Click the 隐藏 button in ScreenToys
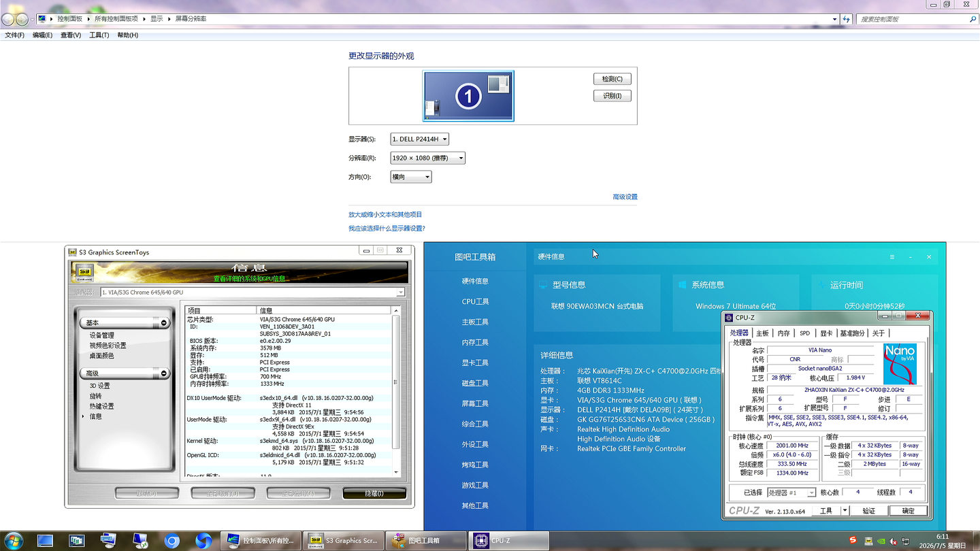The height and width of the screenshot is (551, 980). 374,493
